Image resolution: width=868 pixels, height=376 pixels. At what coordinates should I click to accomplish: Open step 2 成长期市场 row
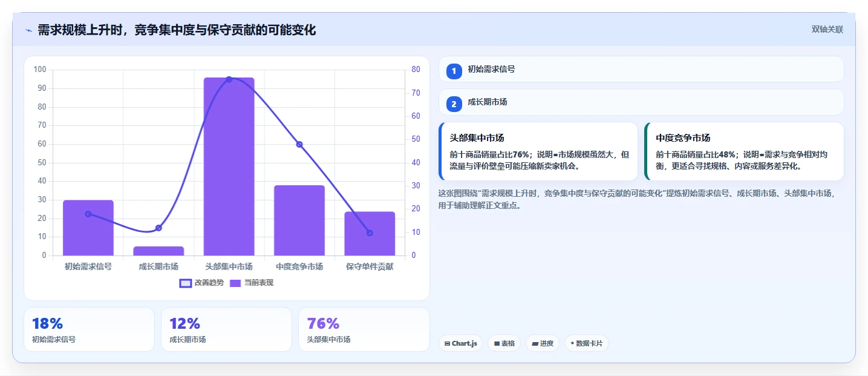pyautogui.click(x=641, y=102)
